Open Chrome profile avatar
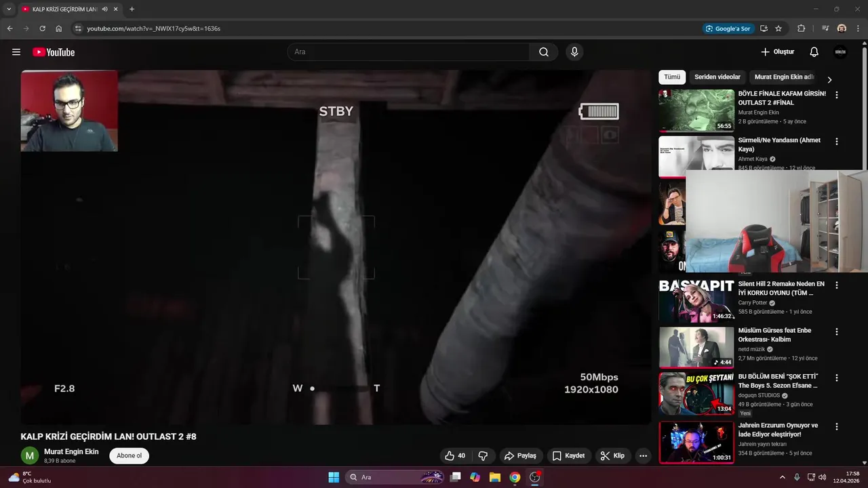The image size is (868, 488). point(842,28)
